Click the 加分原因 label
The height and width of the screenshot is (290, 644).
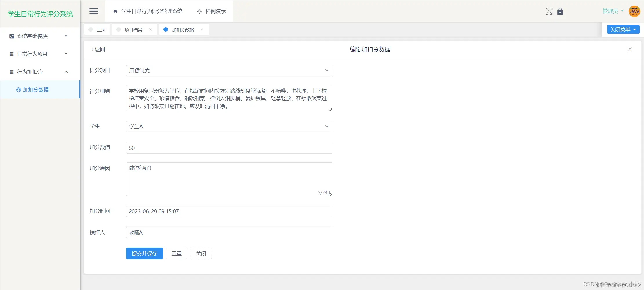click(100, 168)
